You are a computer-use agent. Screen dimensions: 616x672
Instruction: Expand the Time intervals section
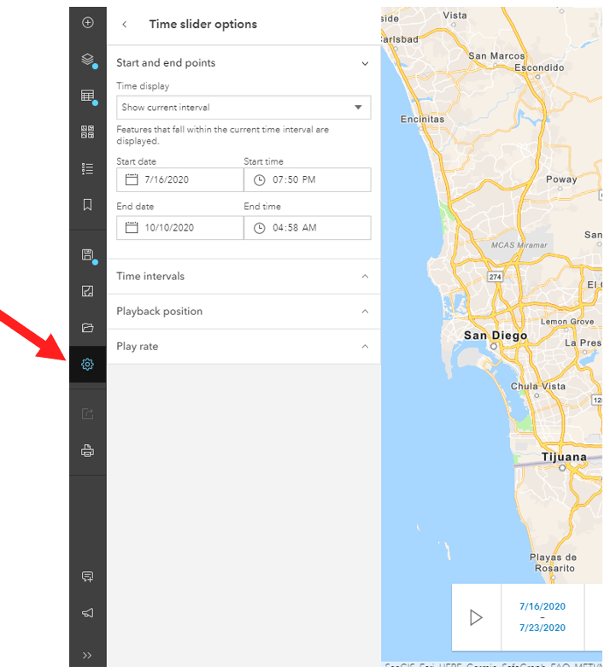[243, 277]
